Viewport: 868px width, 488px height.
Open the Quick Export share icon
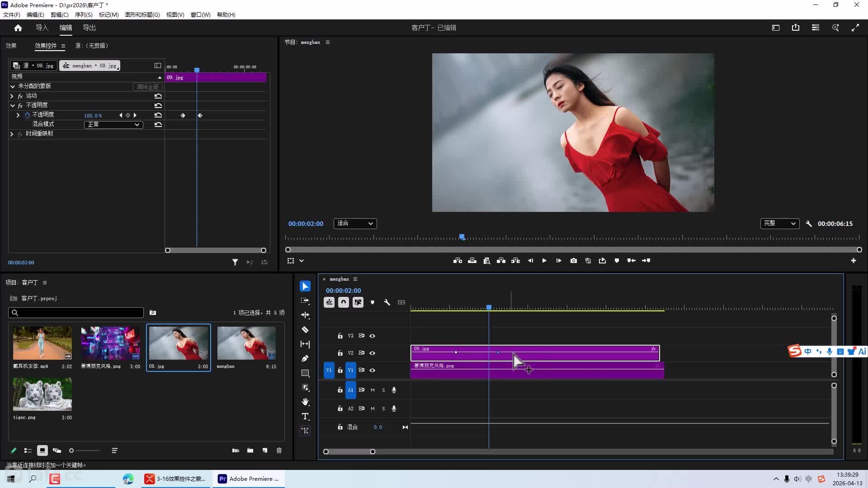tap(796, 28)
